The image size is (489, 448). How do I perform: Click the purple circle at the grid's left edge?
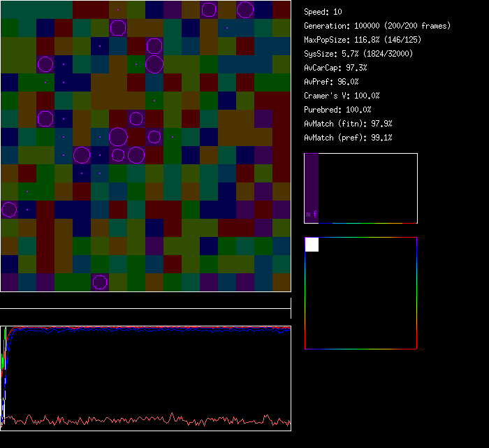9,209
